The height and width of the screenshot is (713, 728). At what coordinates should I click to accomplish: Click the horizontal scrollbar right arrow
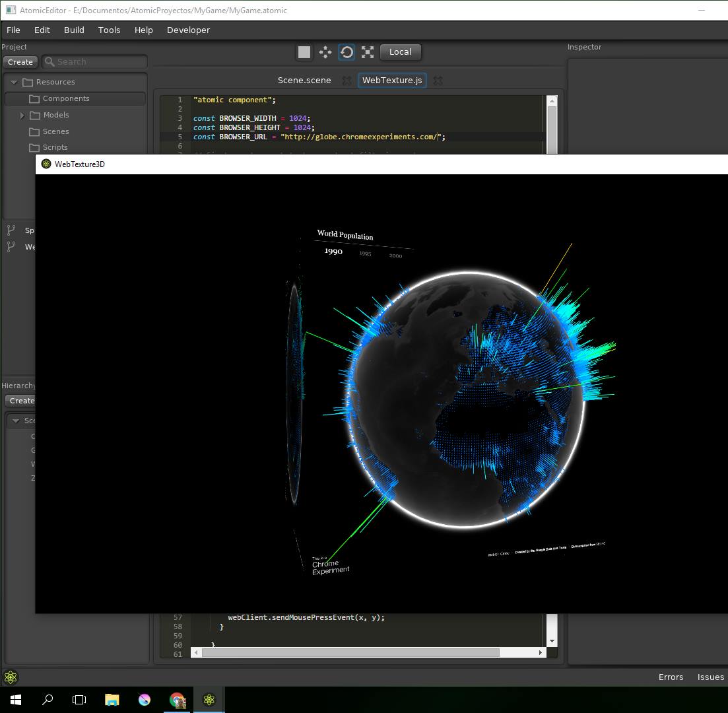(x=540, y=653)
